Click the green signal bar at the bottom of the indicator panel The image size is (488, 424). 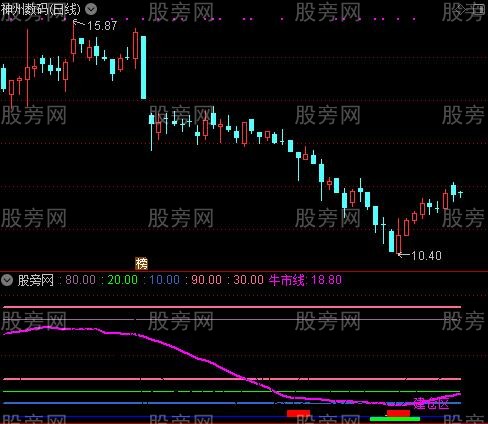pyautogui.click(x=395, y=419)
